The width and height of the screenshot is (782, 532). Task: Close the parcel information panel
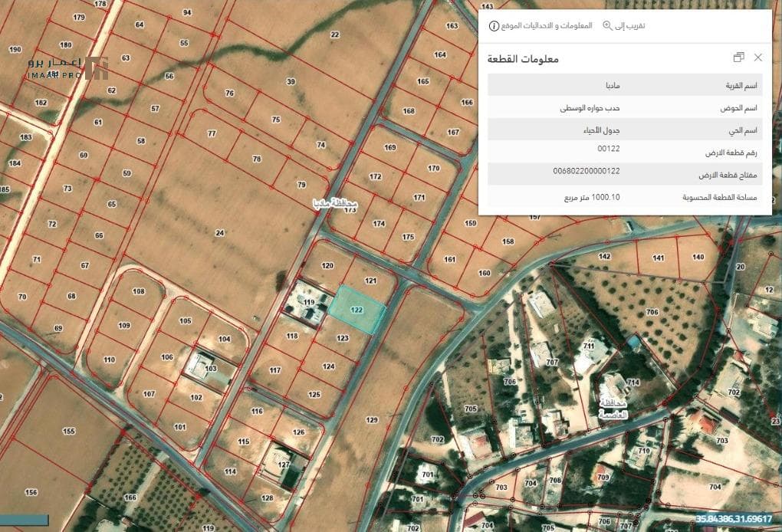(x=757, y=57)
